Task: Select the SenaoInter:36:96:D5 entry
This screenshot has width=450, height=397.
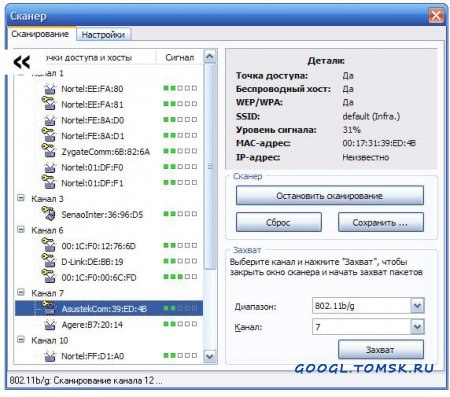Action: (x=102, y=215)
